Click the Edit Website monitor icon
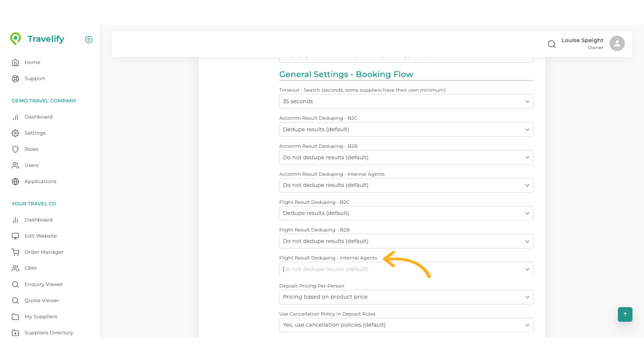The image size is (644, 362). [x=15, y=236]
